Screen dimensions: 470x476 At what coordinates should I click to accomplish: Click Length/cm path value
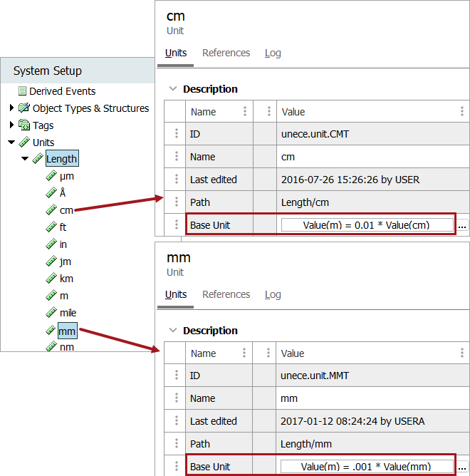tap(305, 202)
